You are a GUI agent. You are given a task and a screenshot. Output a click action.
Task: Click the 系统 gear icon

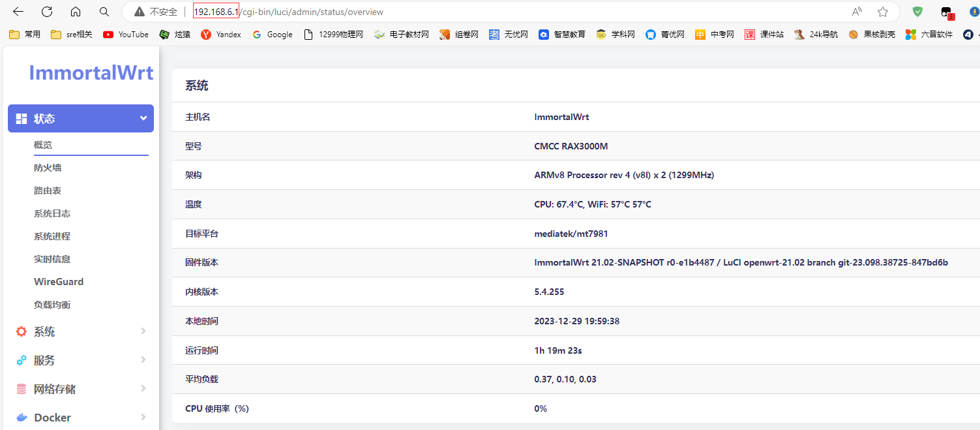pos(22,331)
